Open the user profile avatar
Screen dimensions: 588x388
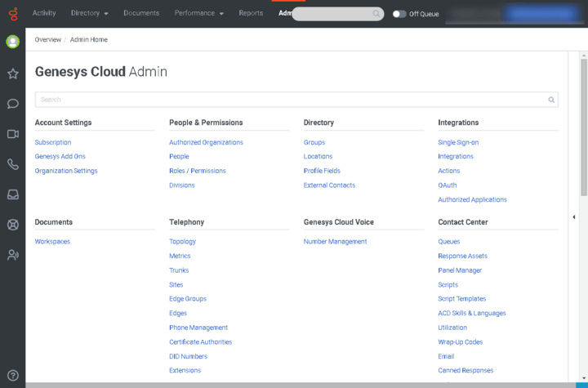(13, 42)
